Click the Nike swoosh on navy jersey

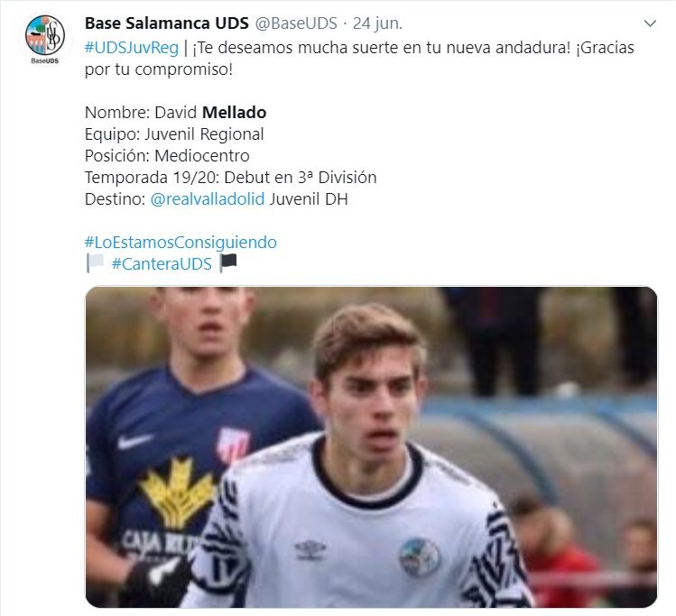[135, 441]
